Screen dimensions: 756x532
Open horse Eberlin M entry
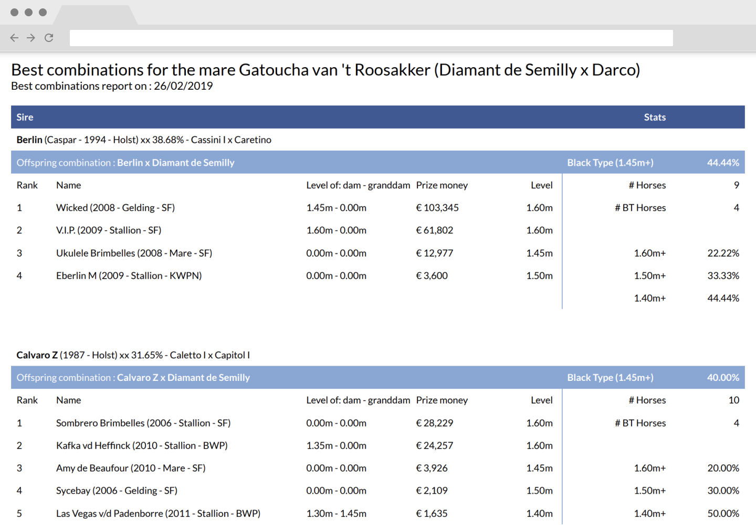coord(129,275)
